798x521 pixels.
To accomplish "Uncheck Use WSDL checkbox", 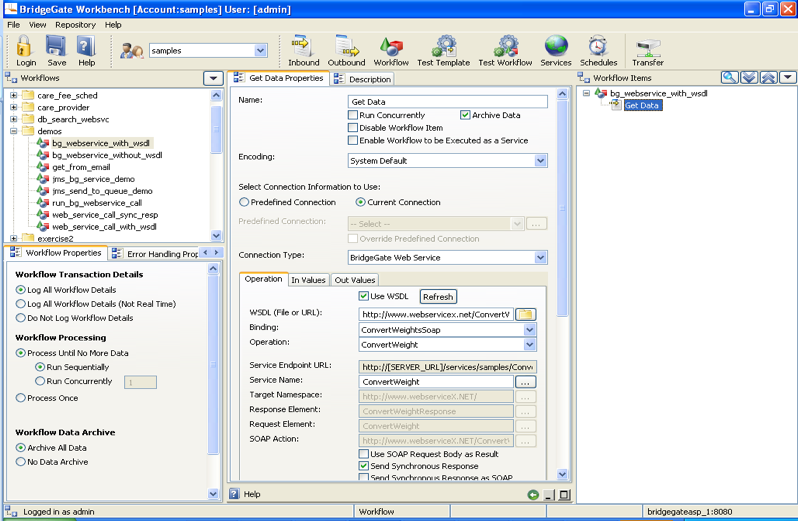I will tap(363, 296).
